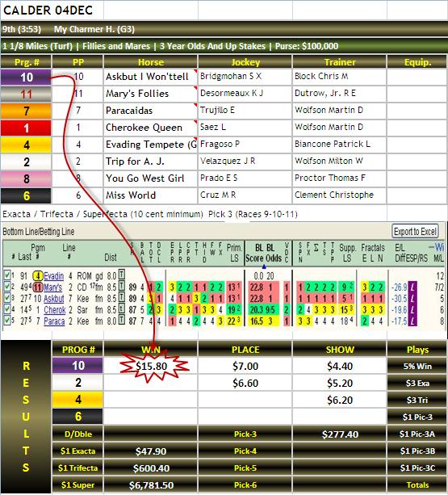This screenshot has width=448, height=495.
Task: Open the Askbut horse link
Action: point(53,299)
